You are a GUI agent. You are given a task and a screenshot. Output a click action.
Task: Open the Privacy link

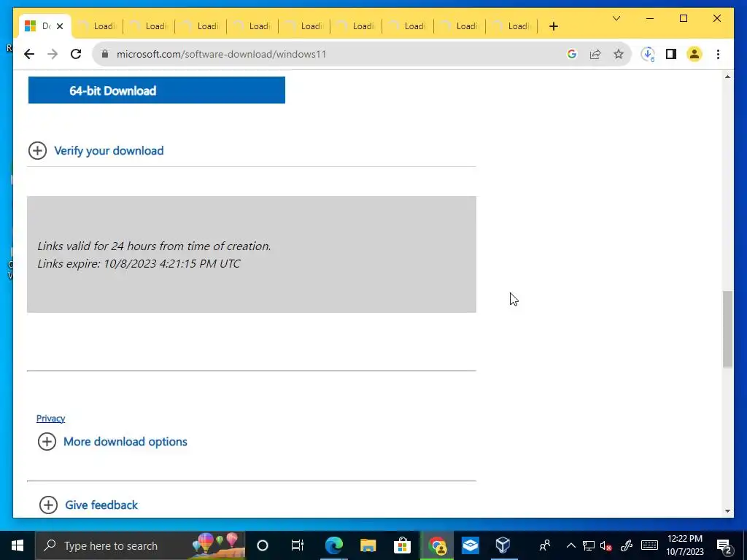[50, 418]
